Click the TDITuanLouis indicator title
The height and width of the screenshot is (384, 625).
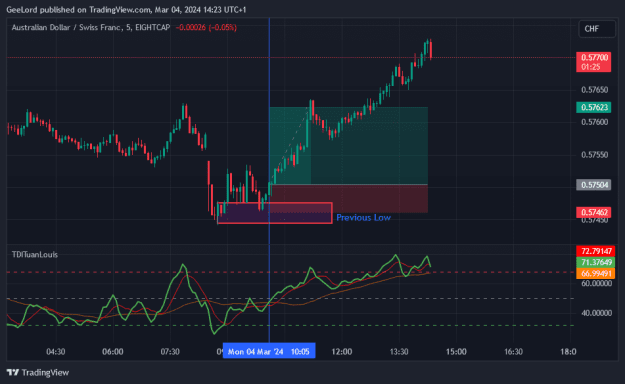pos(35,254)
